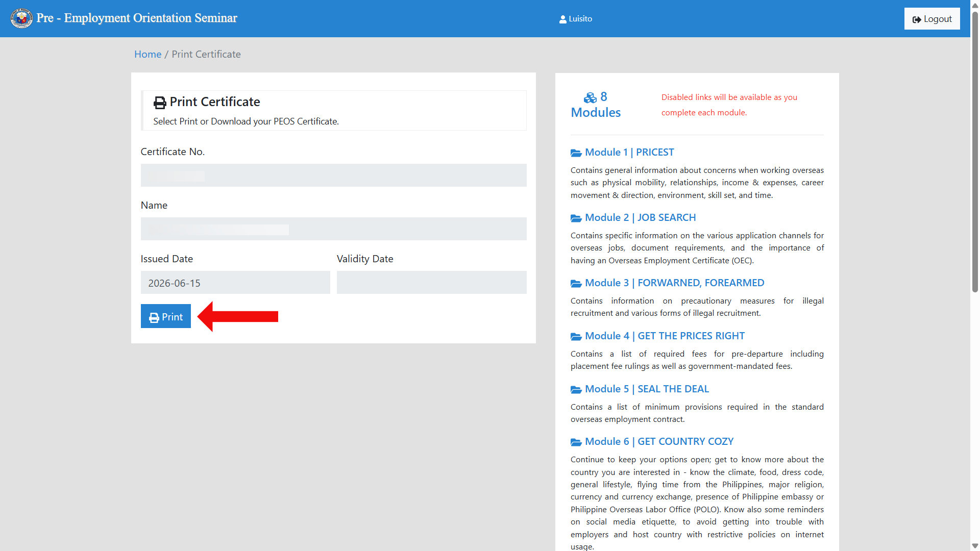Open Module 1 | PRICEST link
Image resolution: width=980 pixels, height=551 pixels.
[x=629, y=152]
